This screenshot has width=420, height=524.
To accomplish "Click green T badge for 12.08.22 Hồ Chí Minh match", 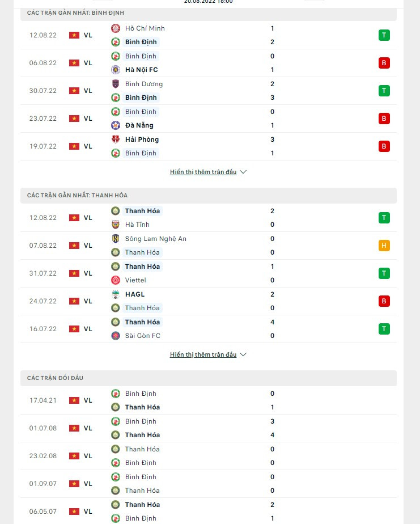I will coord(384,35).
